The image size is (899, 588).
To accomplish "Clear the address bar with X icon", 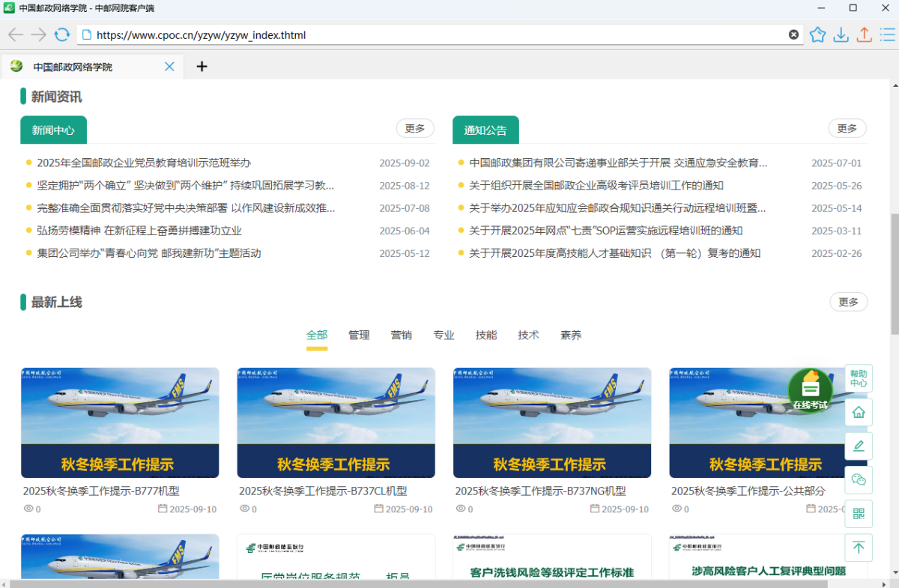I will (793, 34).
